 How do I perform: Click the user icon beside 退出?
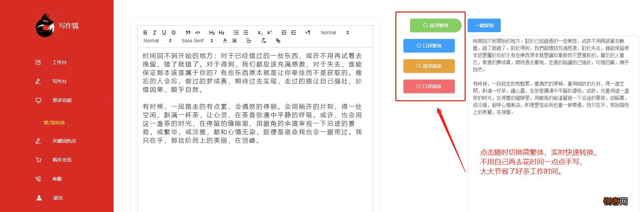pyautogui.click(x=39, y=198)
